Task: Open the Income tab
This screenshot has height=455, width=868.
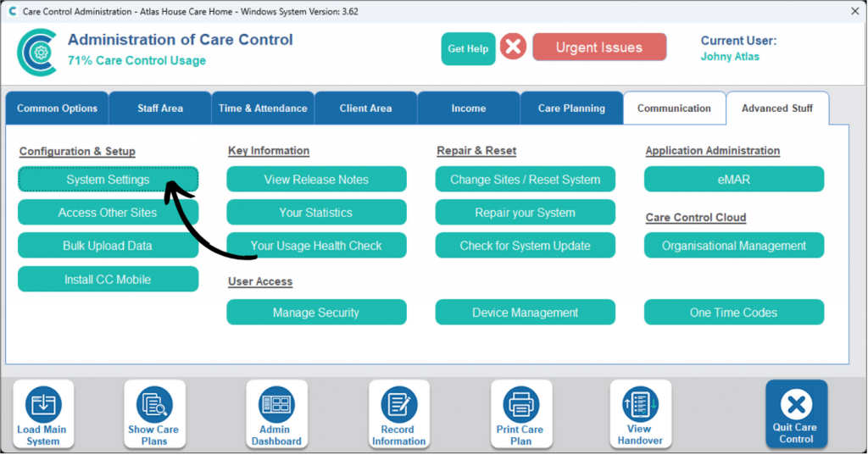Action: click(x=468, y=108)
